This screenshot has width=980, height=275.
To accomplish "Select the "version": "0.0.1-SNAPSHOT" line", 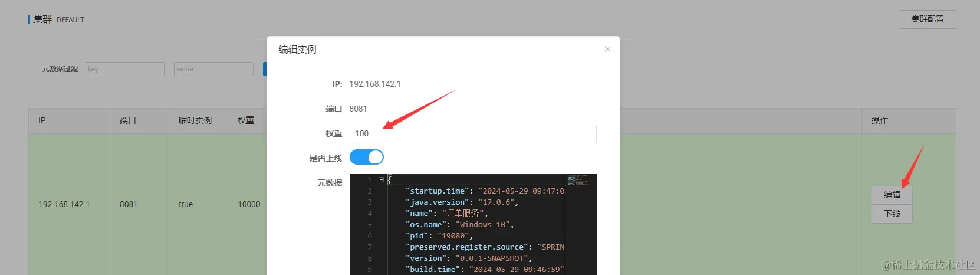I will pos(469,258).
